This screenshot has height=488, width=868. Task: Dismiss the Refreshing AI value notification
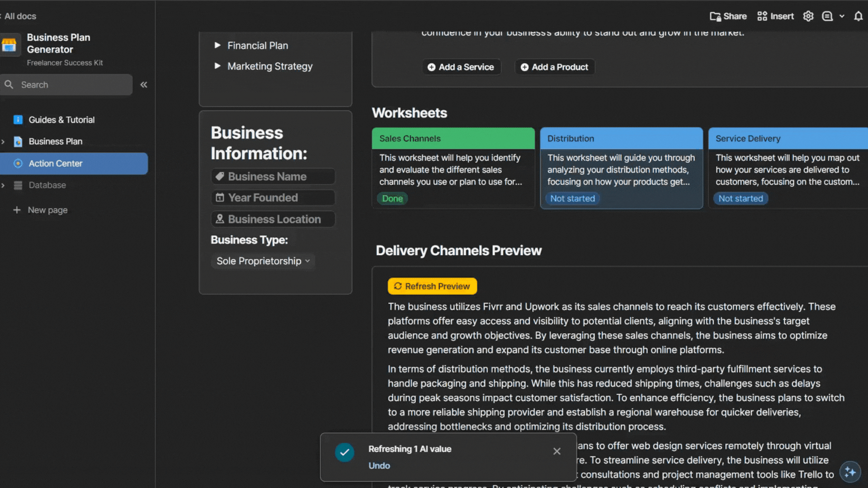pos(555,451)
